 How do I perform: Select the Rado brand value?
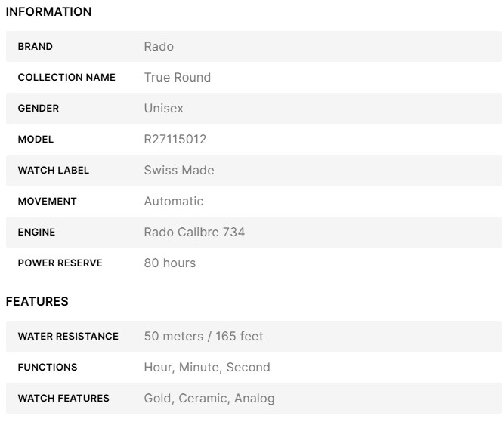159,47
